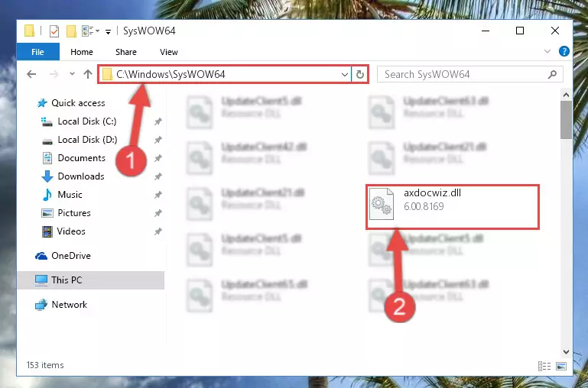Select This PC in the navigation pane
The width and height of the screenshot is (588, 388).
point(90,280)
